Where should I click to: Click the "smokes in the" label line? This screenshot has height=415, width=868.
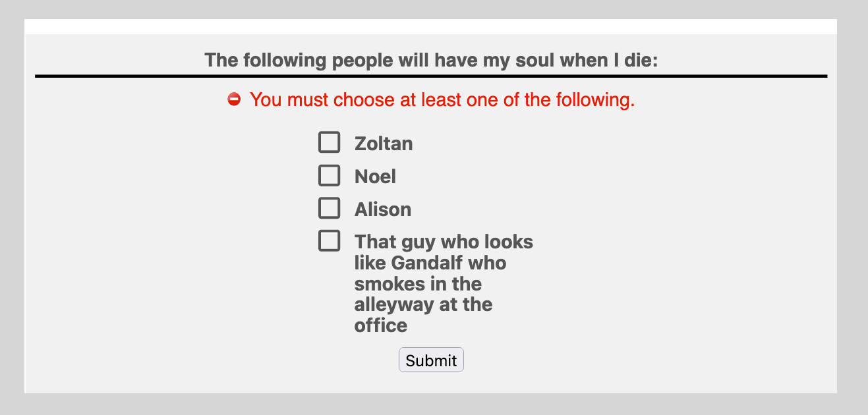coord(418,284)
